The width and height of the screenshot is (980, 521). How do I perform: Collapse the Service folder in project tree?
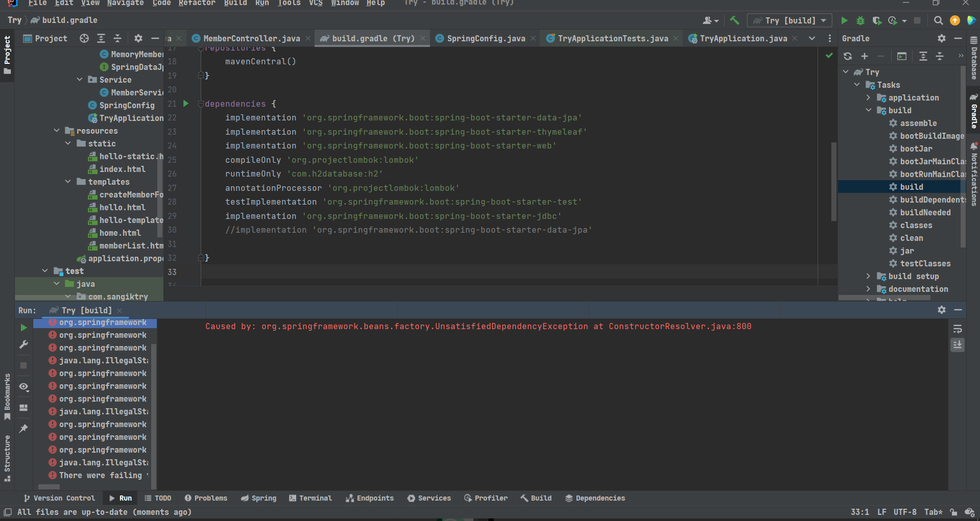click(80, 80)
